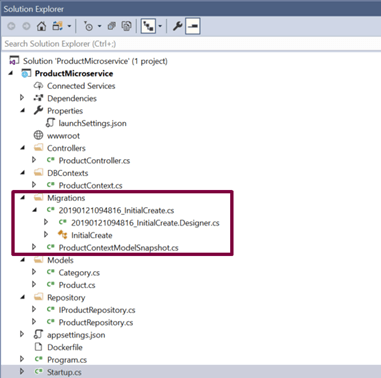The height and width of the screenshot is (378, 381).
Task: Open 20190121094816_InitialCreate.Designer.cs file
Action: click(145, 223)
